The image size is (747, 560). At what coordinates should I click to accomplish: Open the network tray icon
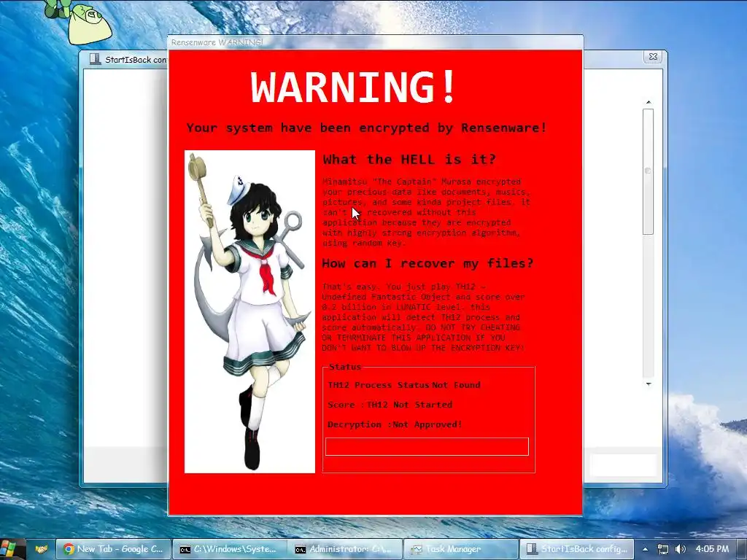(662, 549)
